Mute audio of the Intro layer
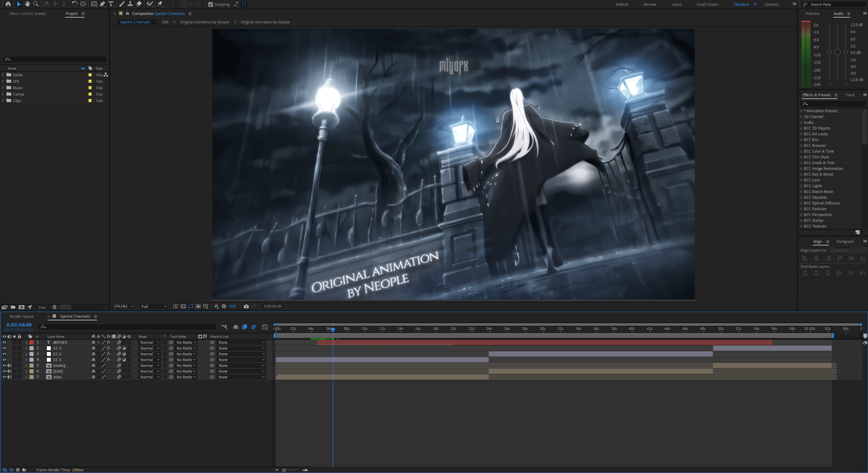This screenshot has height=473, width=868. point(9,377)
